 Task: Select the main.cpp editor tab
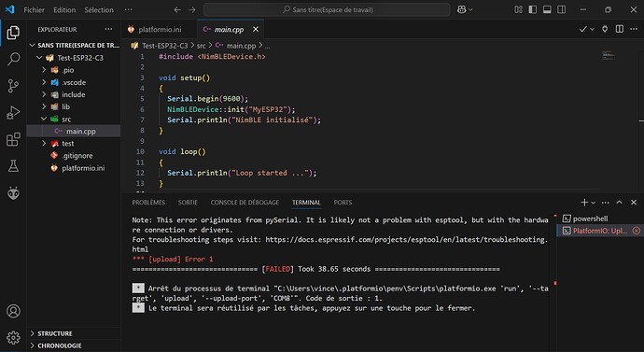click(230, 29)
